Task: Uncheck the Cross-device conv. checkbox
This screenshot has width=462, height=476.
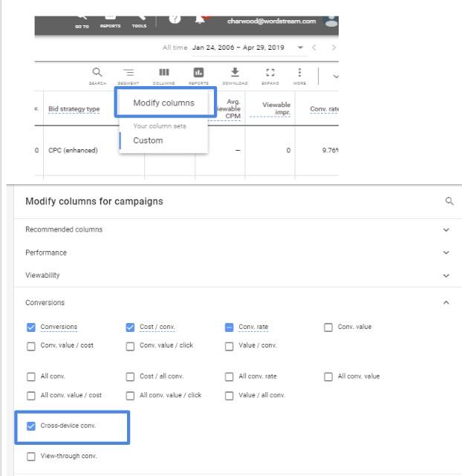Action: (x=31, y=426)
